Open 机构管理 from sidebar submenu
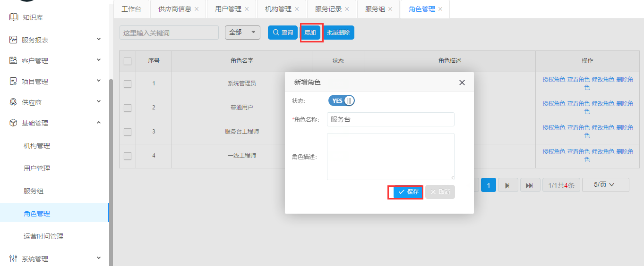 37,146
